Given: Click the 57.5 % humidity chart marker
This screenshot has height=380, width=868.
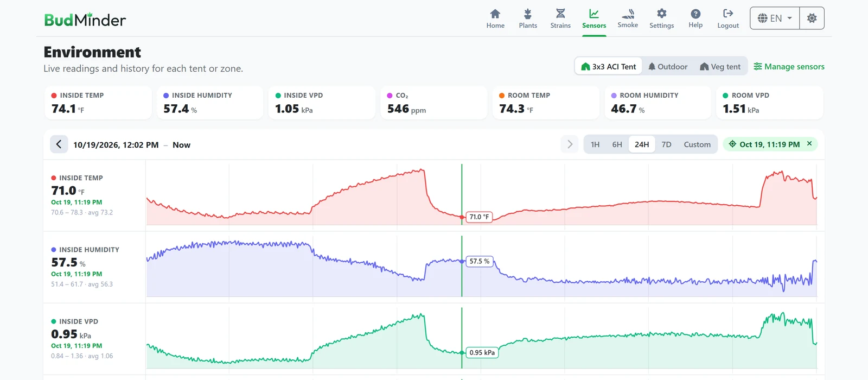Looking at the screenshot, I should point(479,261).
